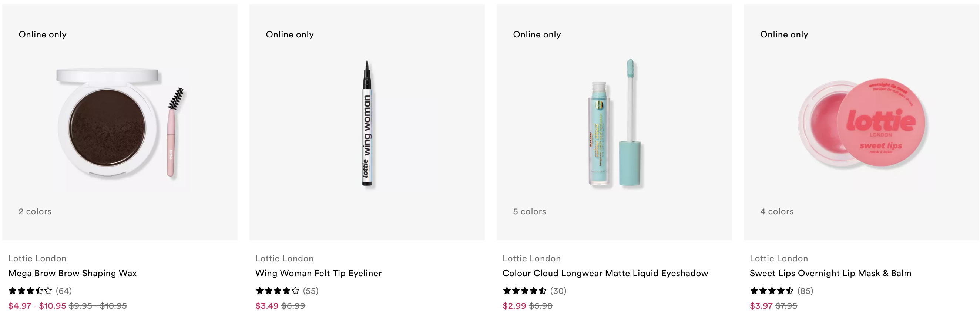Open the Sweet Lips lip mask image
This screenshot has width=980, height=325.
(x=861, y=123)
